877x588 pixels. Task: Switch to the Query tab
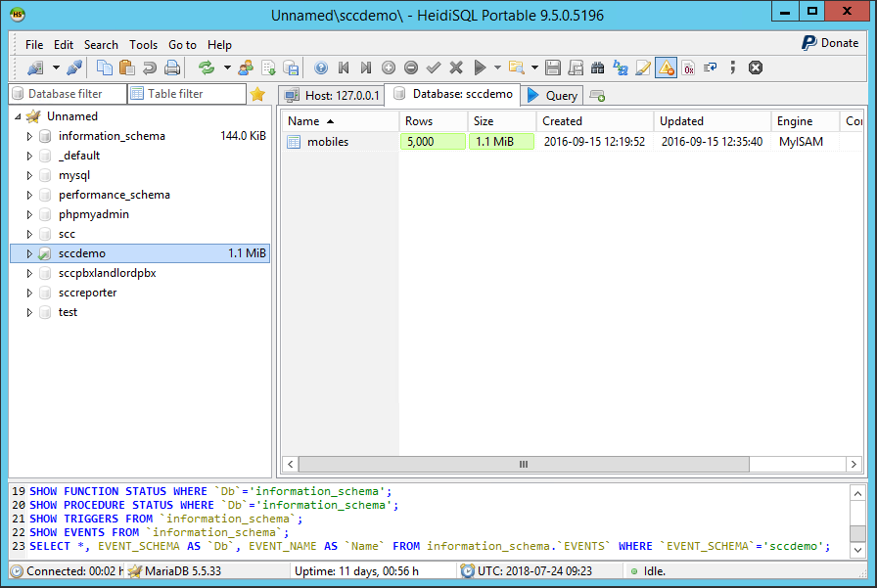click(553, 96)
